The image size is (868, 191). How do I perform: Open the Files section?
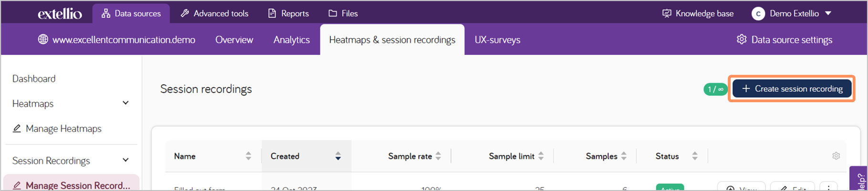pos(343,13)
